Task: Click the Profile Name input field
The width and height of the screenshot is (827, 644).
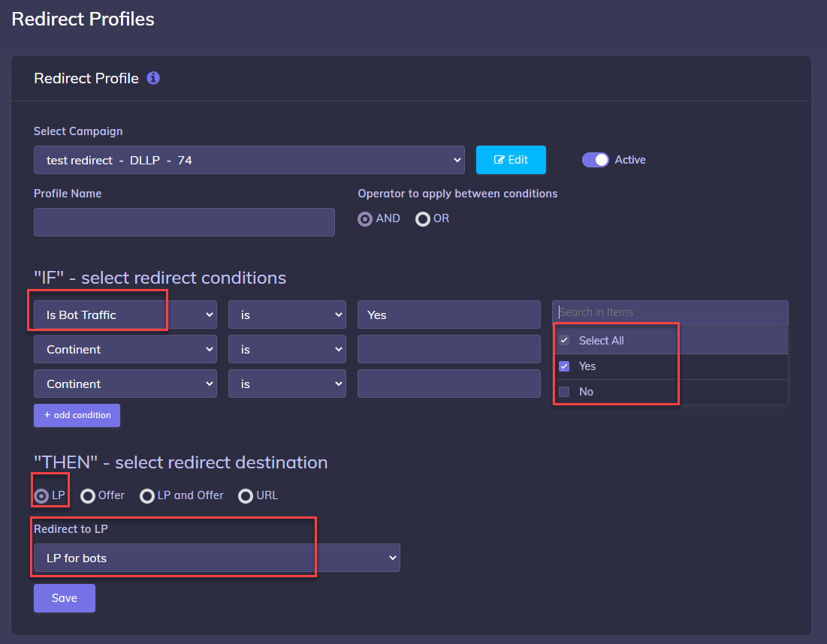Action: 184,222
